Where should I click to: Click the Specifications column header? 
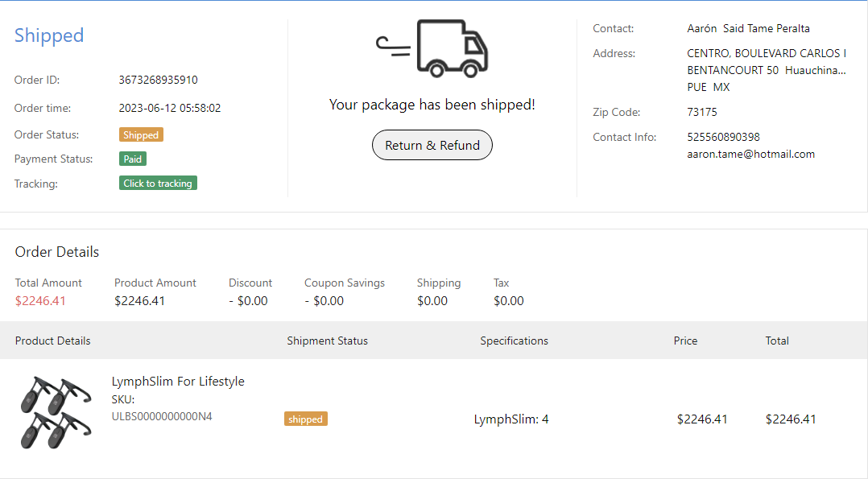pyautogui.click(x=514, y=341)
